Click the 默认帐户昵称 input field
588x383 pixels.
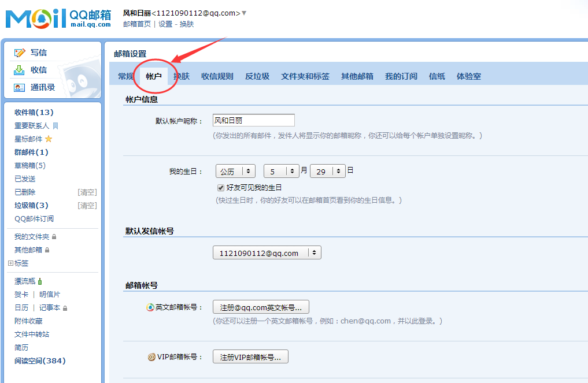253,121
